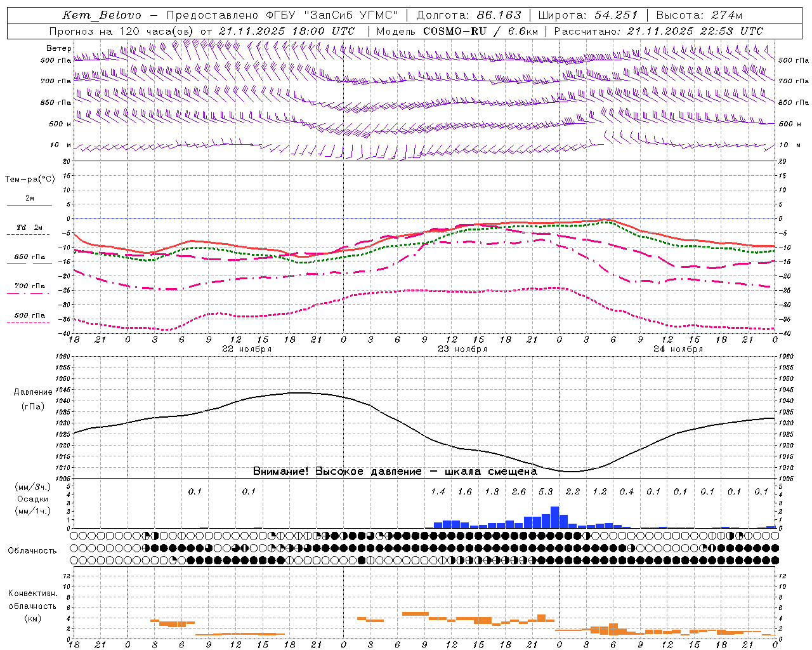Click the Широта: 54.251 value
Screen dimensions: 812x650
click(x=588, y=15)
